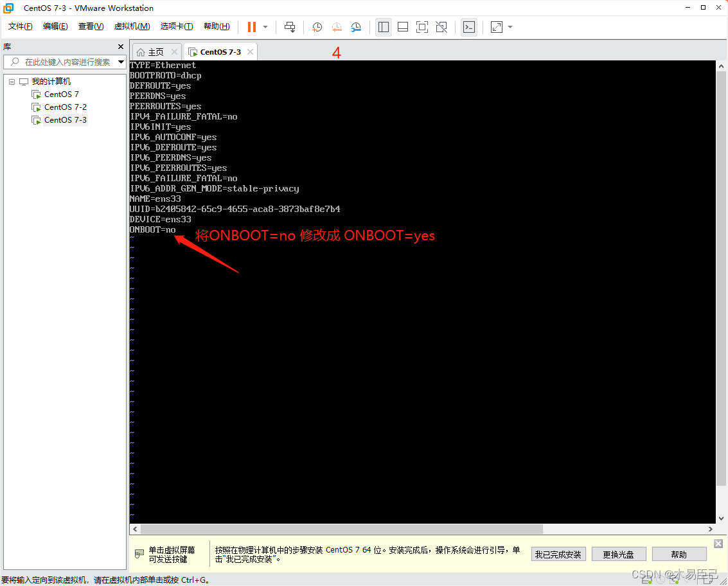Image resolution: width=728 pixels, height=586 pixels.
Task: Click the NAME=ens33 line in the terminal
Action: point(155,199)
